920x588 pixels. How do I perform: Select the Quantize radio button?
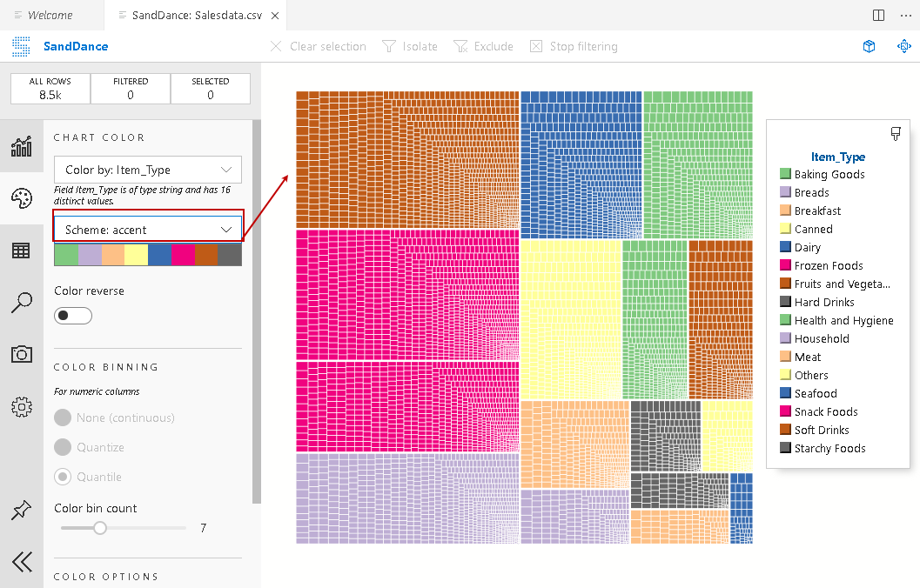pyautogui.click(x=63, y=447)
